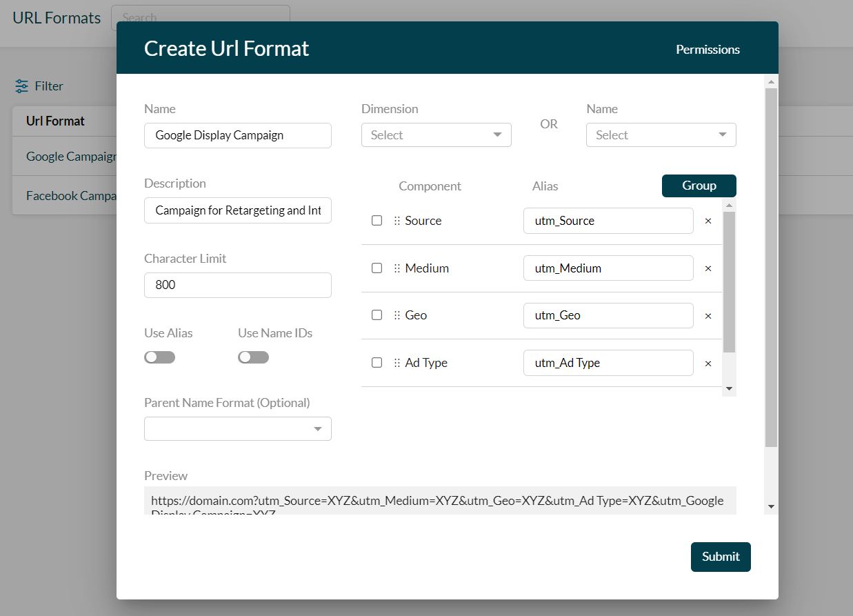Grab the drag handle beside Source
This screenshot has width=853, height=616.
(398, 220)
